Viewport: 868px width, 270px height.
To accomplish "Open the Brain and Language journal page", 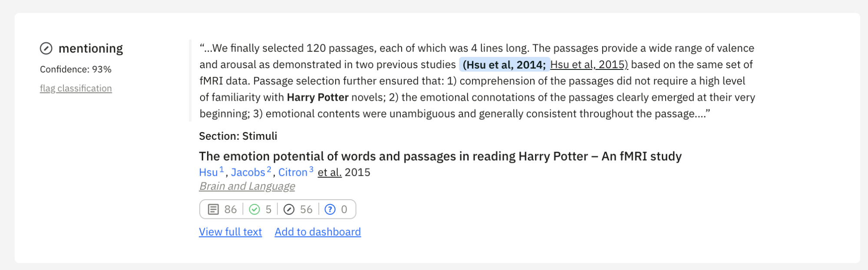I will (x=247, y=186).
